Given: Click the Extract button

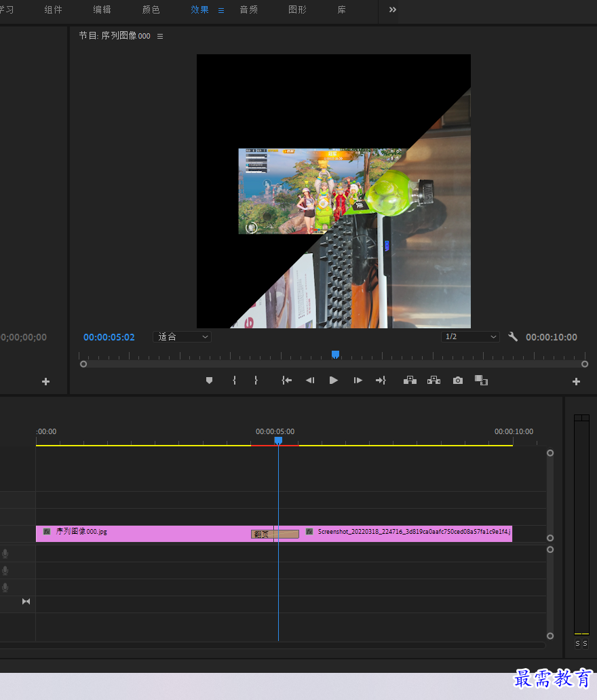Looking at the screenshot, I should tap(434, 381).
